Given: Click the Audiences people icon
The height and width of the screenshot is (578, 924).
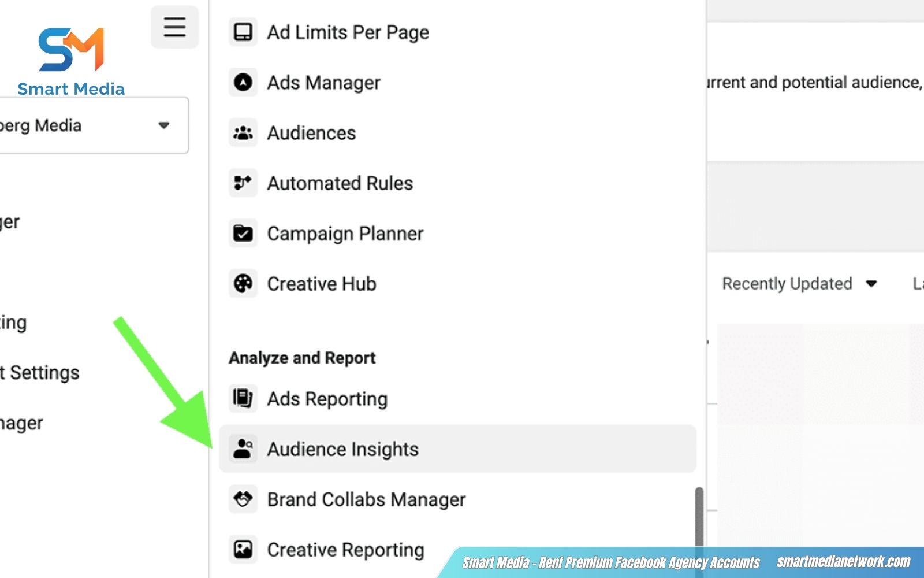Looking at the screenshot, I should [243, 133].
